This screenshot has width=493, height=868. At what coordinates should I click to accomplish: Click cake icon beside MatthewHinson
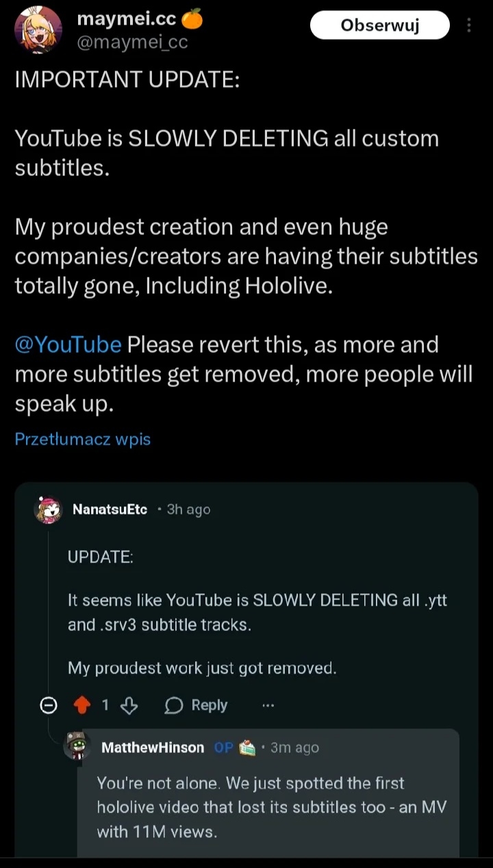click(x=247, y=747)
